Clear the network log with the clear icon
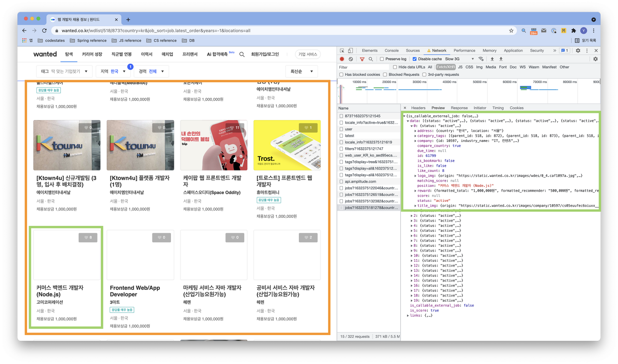The width and height of the screenshot is (618, 364). [351, 59]
